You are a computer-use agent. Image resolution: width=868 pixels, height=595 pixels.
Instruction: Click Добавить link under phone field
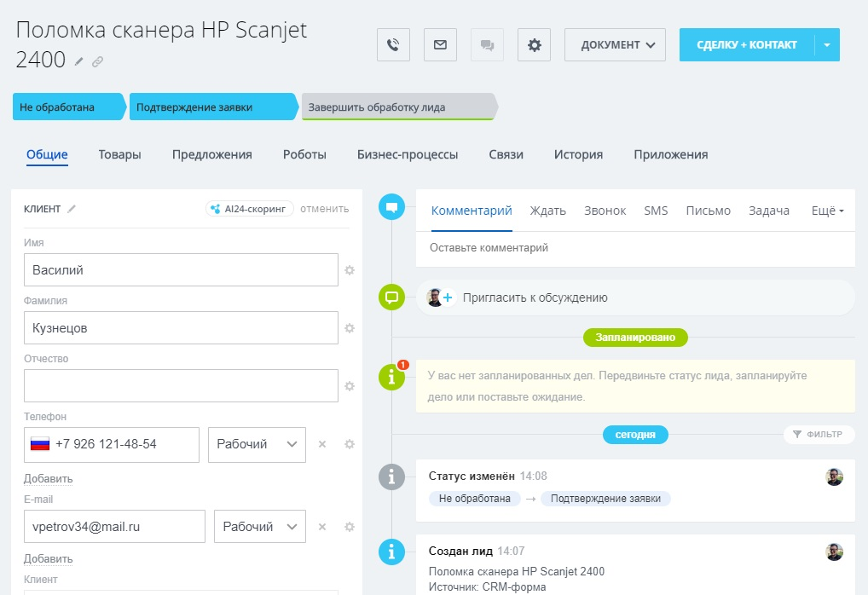[x=48, y=479]
